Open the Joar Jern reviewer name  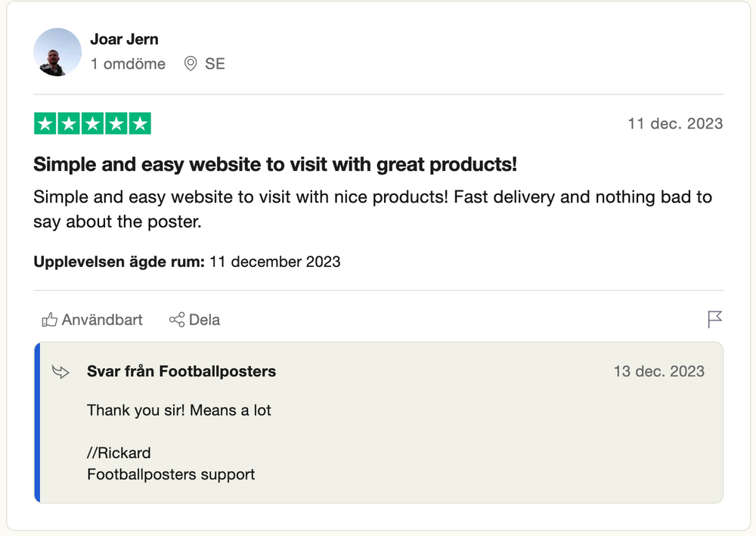124,39
